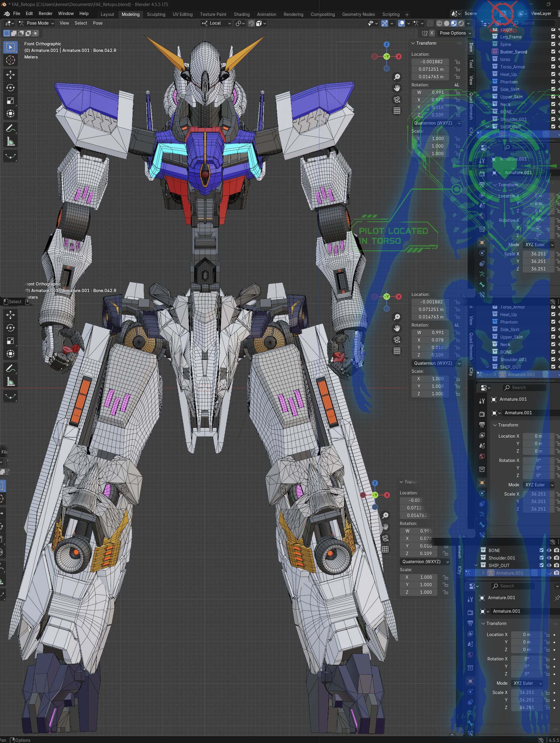Open the Pose menu in viewport header
The width and height of the screenshot is (560, 743).
coord(98,23)
